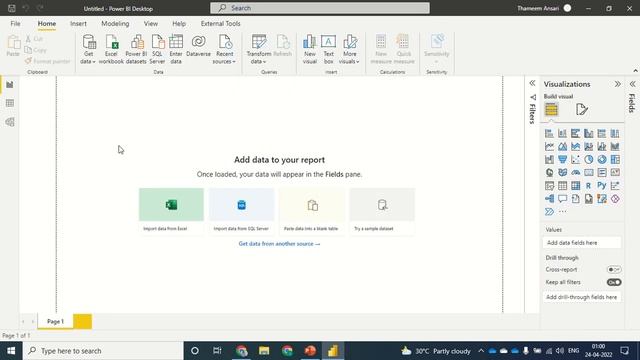Select the Clustered bar chart visual
Image resolution: width=640 pixels, height=360 pixels.
[x=576, y=133]
